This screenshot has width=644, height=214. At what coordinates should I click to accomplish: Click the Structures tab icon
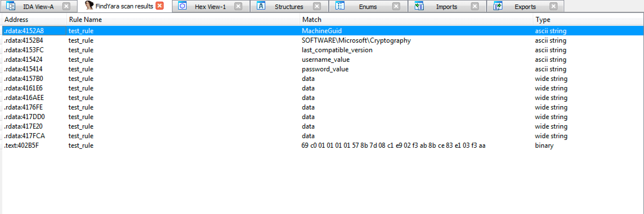coord(261,6)
